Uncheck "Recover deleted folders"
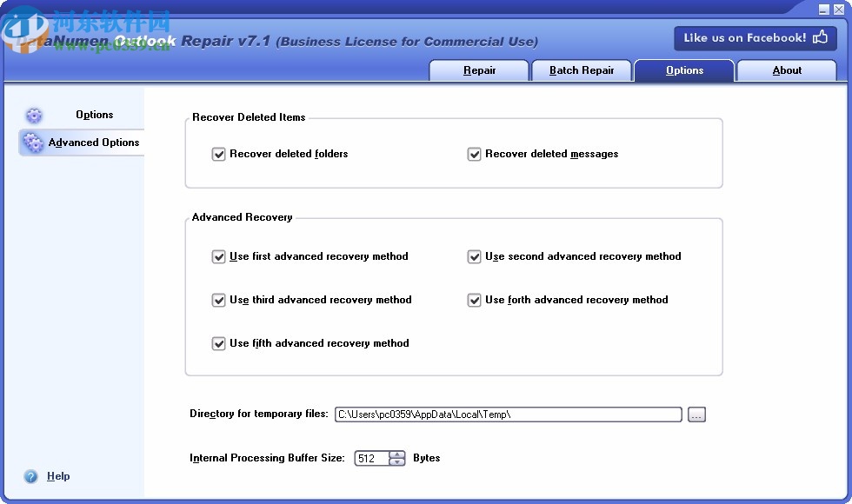Image resolution: width=852 pixels, height=504 pixels. click(x=219, y=154)
